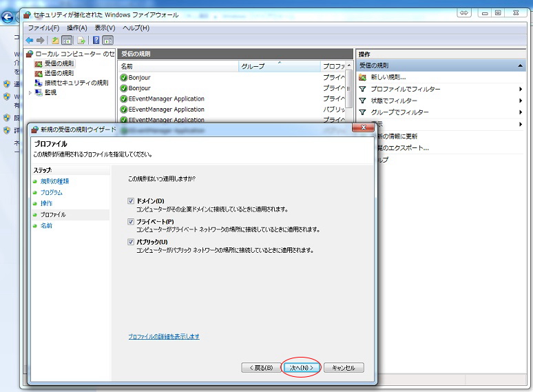The height and width of the screenshot is (392, 533).
Task: Open the プロファイルの詳細を表示します link
Action: coord(164,336)
